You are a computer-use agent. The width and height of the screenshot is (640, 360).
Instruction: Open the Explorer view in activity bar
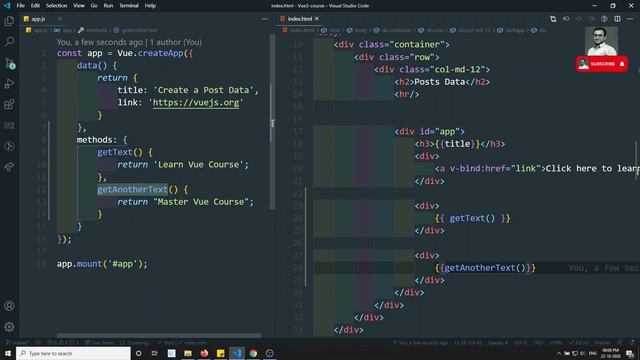[x=9, y=21]
